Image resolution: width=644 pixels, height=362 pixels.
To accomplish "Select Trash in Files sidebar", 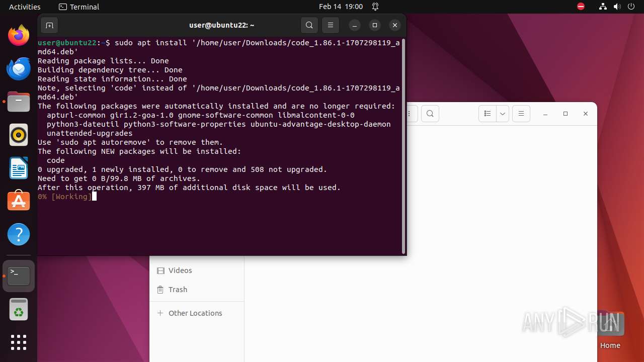I will coord(197,290).
